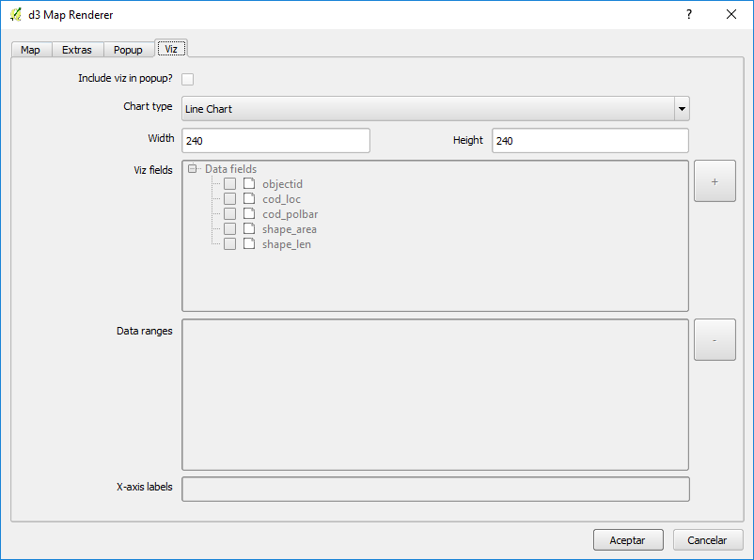Check the objectid field checkbox
The width and height of the screenshot is (754, 560).
229,184
